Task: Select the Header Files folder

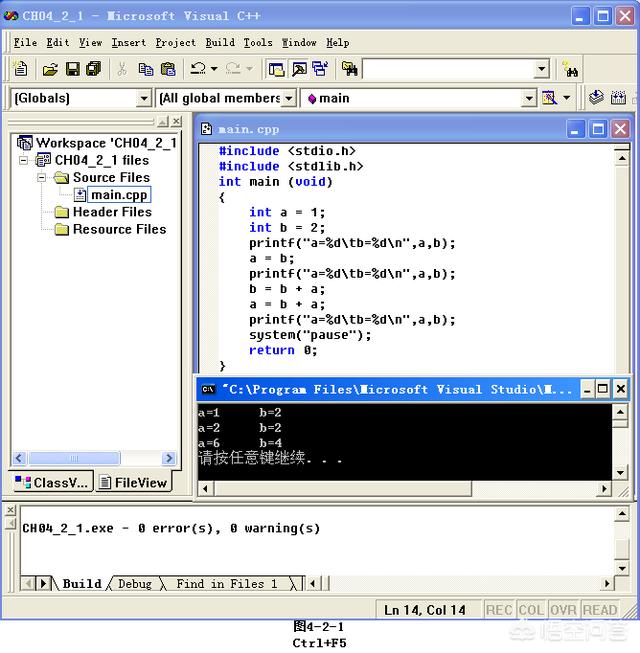Action: (x=112, y=212)
